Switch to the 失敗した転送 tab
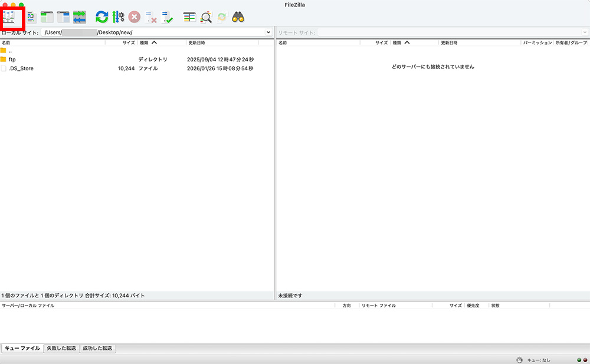590x364 pixels. pos(61,348)
